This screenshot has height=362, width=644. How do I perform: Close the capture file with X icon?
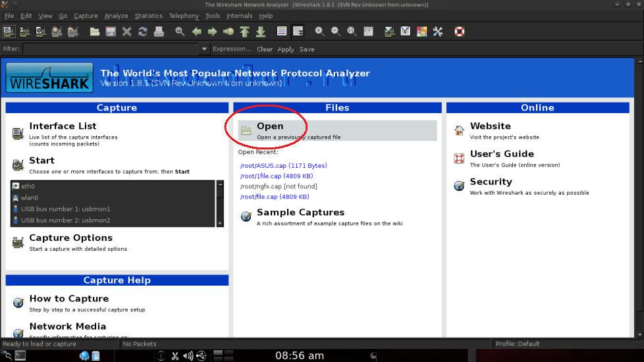[126, 32]
